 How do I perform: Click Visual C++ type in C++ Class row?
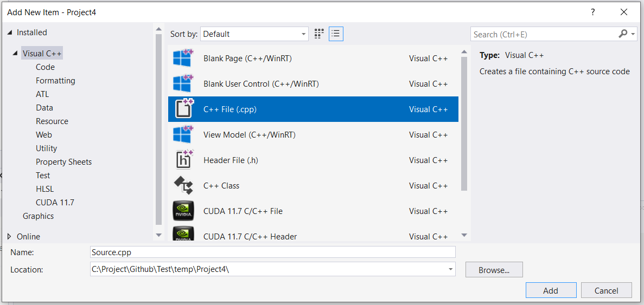tap(429, 185)
